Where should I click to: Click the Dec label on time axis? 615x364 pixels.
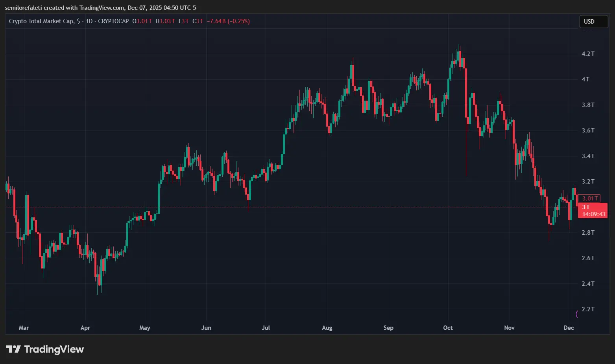[x=569, y=328]
